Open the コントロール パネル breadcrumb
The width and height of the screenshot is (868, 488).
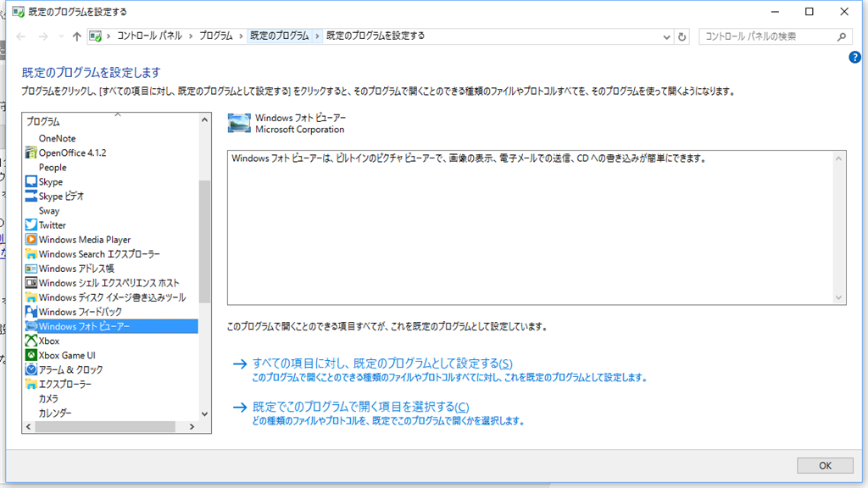149,36
